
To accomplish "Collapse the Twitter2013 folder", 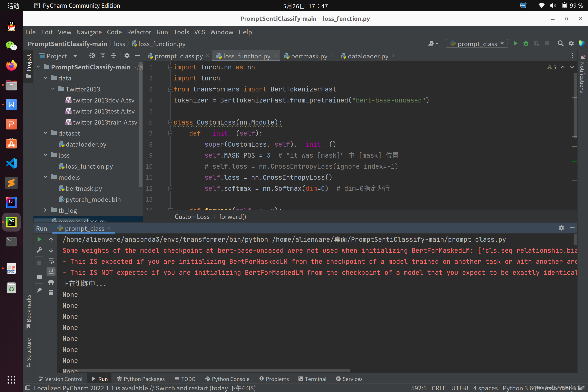I will click(53, 89).
